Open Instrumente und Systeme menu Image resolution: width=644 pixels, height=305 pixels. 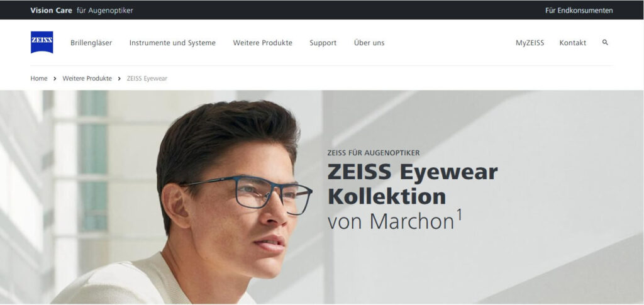click(x=172, y=43)
